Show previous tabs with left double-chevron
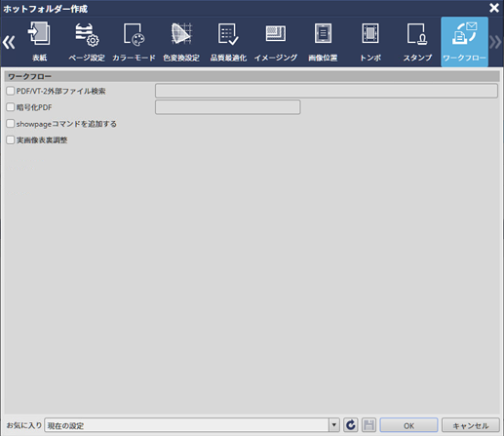The image size is (504, 436). click(x=9, y=42)
